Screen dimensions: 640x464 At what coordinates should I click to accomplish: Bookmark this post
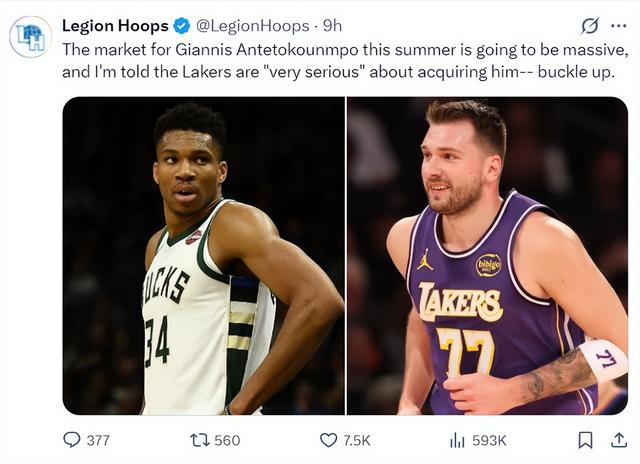pos(586,440)
